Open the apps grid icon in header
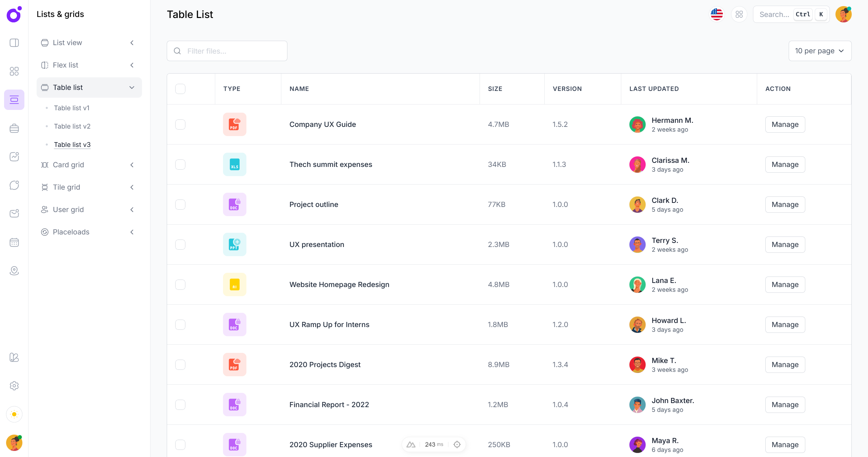This screenshot has height=457, width=868. coord(739,14)
